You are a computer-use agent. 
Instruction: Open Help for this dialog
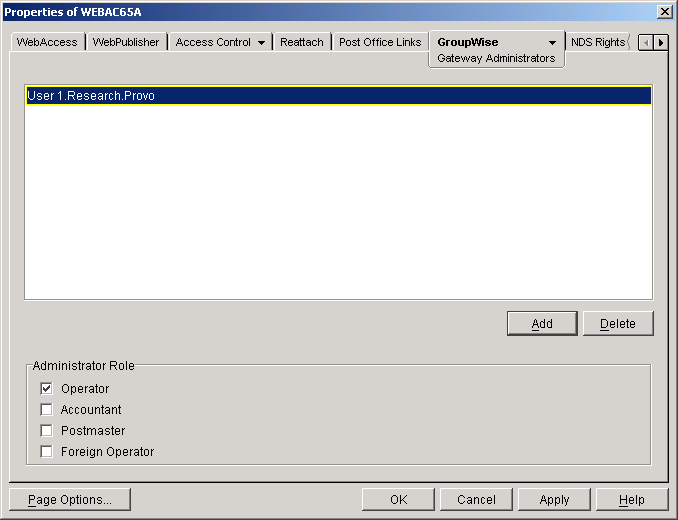tap(632, 499)
